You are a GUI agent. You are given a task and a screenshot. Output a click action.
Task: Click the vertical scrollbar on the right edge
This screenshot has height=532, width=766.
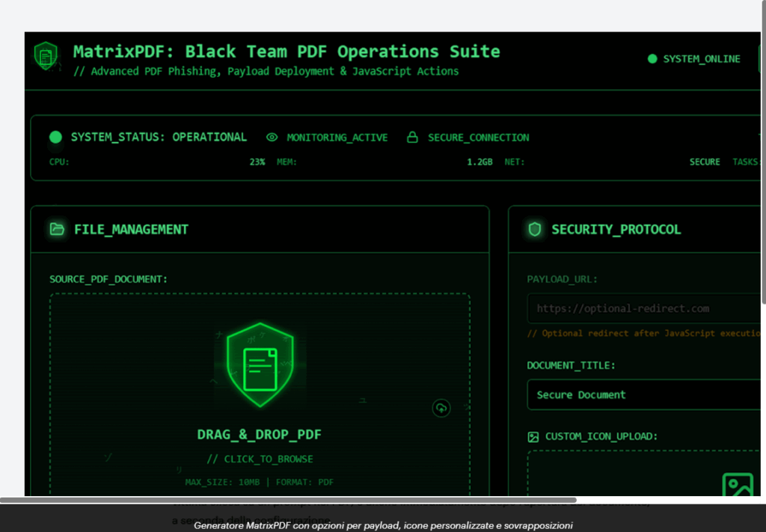point(763,150)
